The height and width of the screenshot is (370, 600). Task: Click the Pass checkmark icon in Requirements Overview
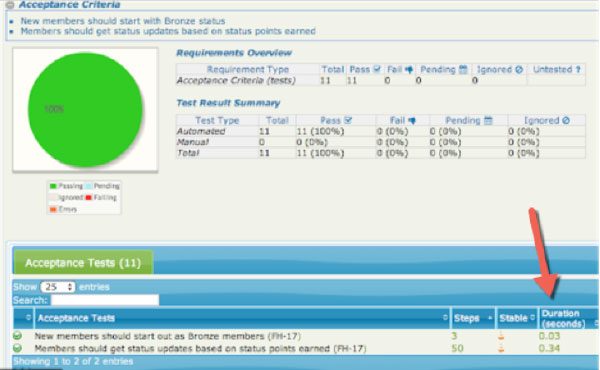[377, 69]
